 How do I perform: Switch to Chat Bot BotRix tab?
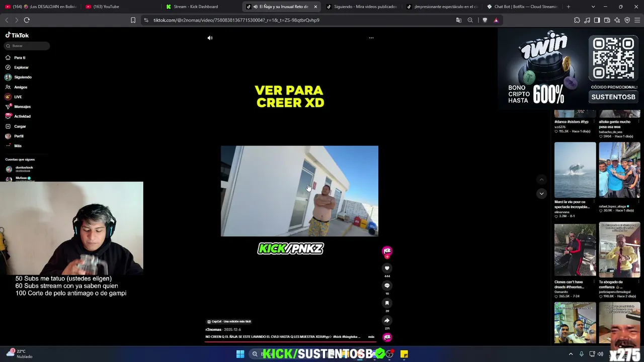click(523, 7)
